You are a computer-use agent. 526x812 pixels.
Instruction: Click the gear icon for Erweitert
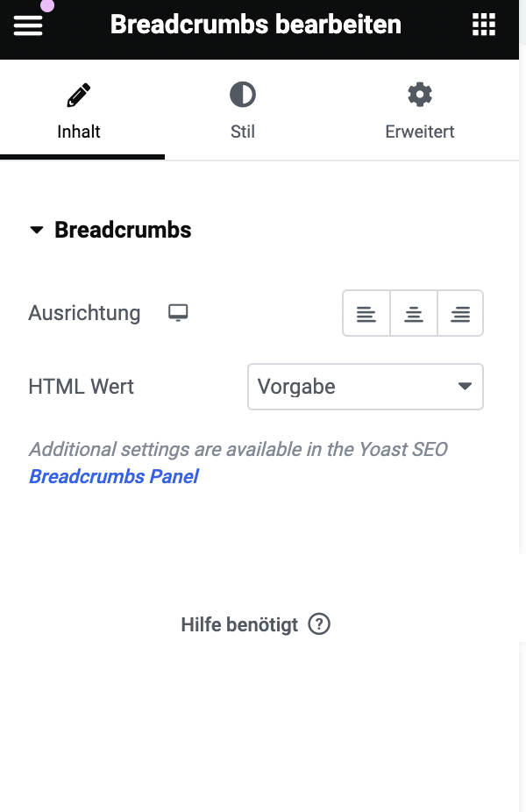point(419,95)
